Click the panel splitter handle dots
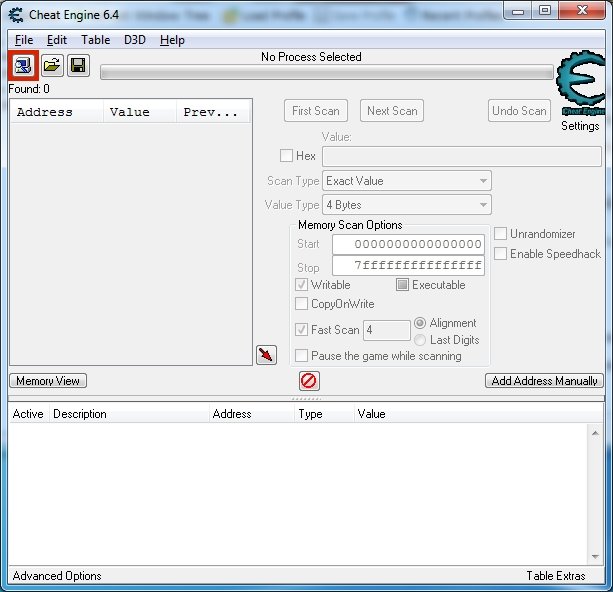This screenshot has height=592, width=613. [x=306, y=399]
